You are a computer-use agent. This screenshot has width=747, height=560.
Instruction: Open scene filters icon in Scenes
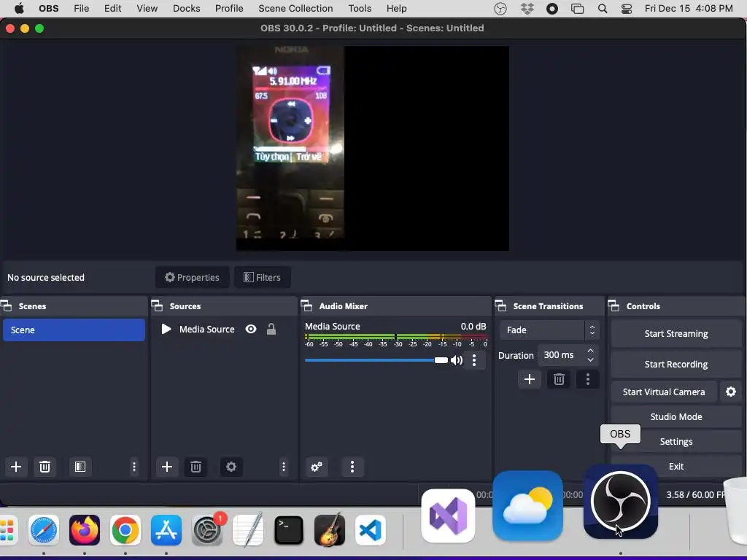click(80, 467)
